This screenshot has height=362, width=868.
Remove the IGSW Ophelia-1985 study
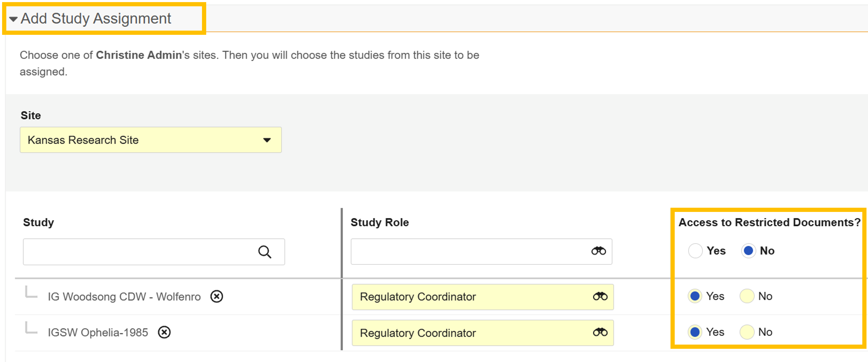164,333
